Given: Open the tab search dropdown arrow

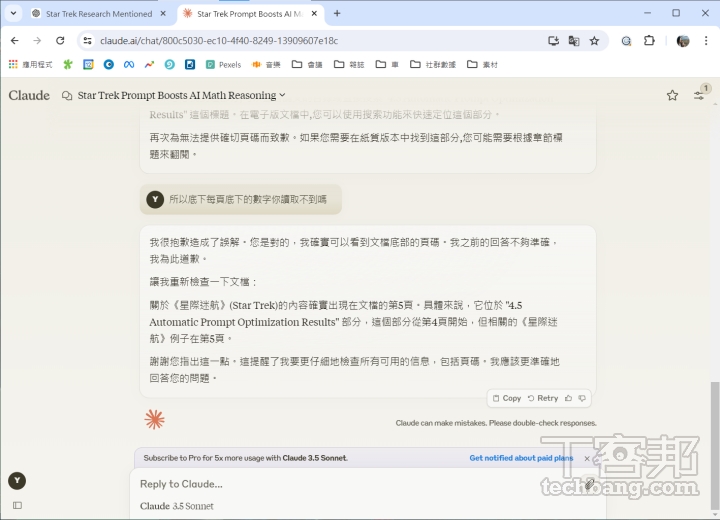Looking at the screenshot, I should [13, 13].
